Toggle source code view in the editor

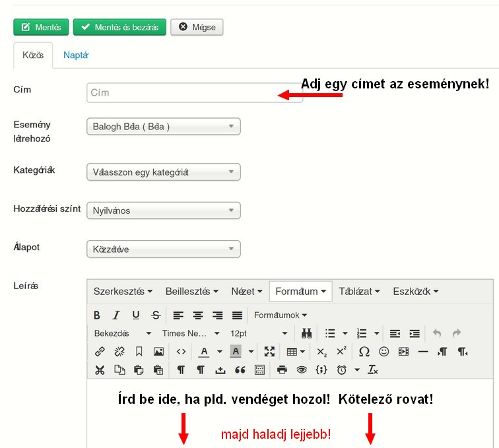[x=181, y=352]
